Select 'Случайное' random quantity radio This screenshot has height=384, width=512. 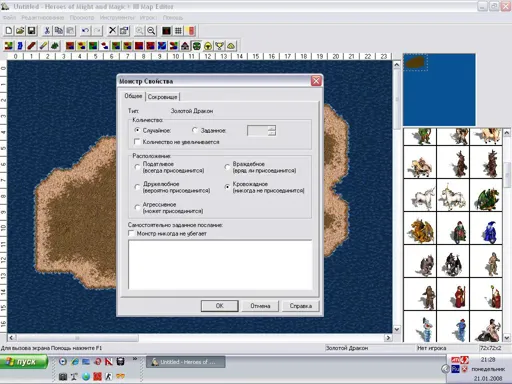point(137,130)
